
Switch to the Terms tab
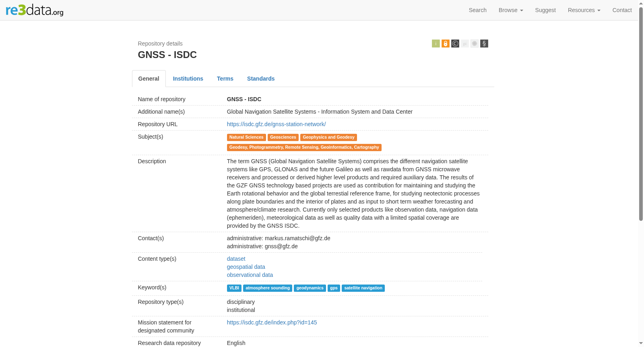[x=225, y=79]
